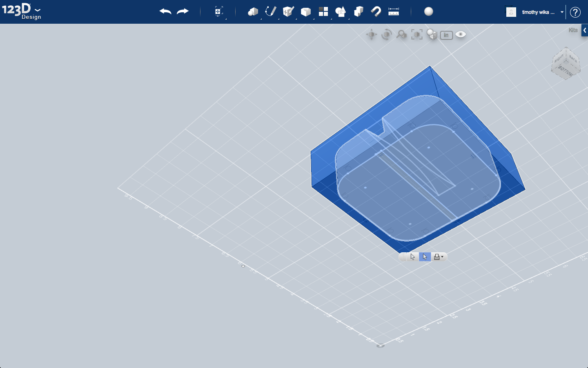Select the Measure ruler tool
This screenshot has height=368, width=588.
tap(394, 11)
